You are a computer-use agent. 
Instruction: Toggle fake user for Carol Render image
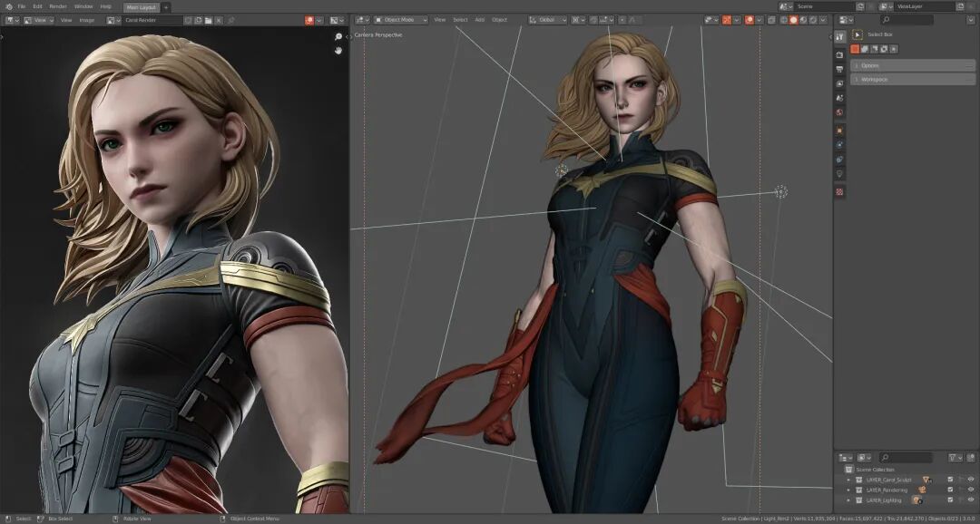[x=188, y=20]
